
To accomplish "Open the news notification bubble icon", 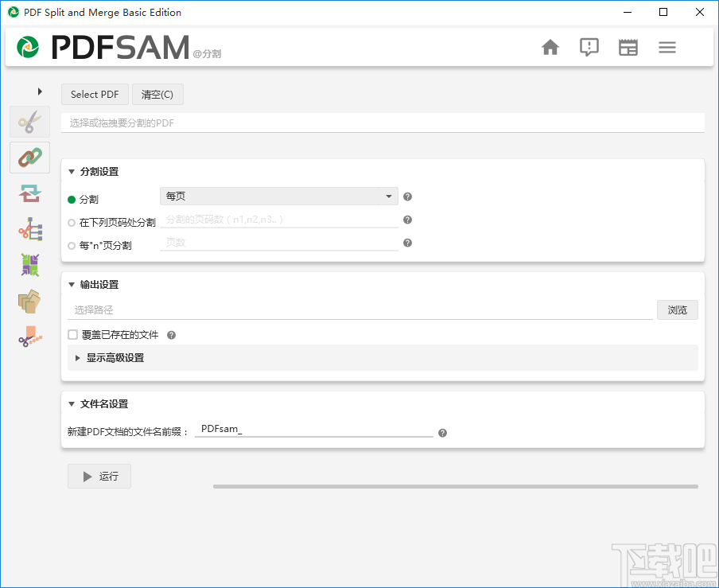I will [x=589, y=47].
